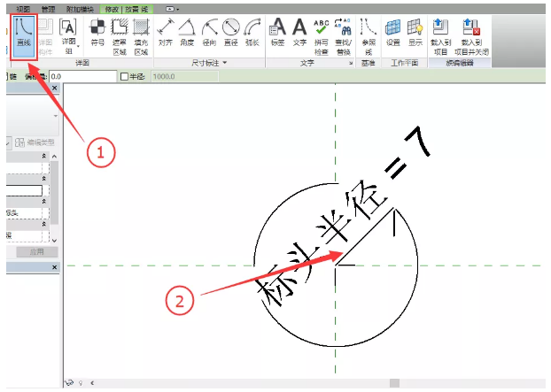This screenshot has width=551, height=392.
Task: Click the view control icon in the bottom bar
Action: [x=69, y=382]
